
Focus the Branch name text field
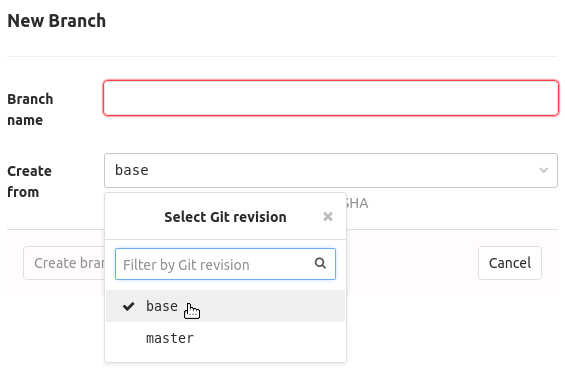331,98
